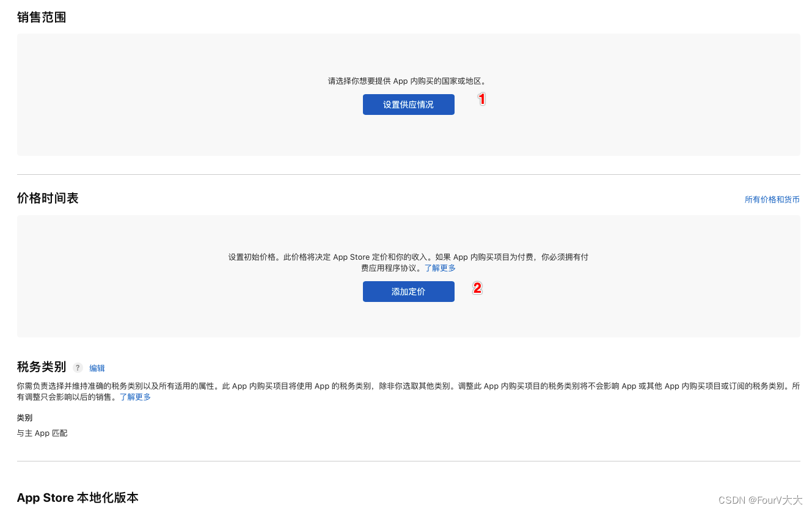Select the 与主 App 匹配 category value
This screenshot has width=812, height=511.
pos(42,433)
